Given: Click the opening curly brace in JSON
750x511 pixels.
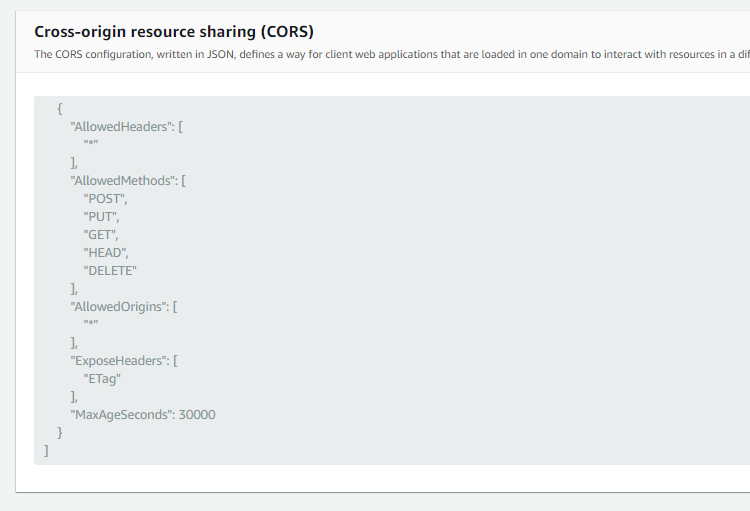Looking at the screenshot, I should coord(61,109).
